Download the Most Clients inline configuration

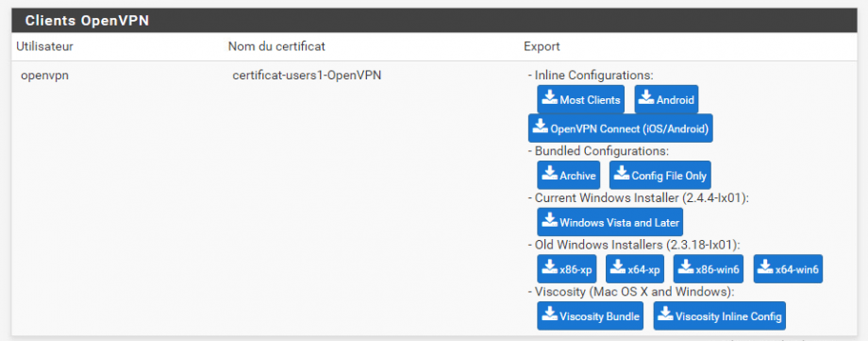coord(580,99)
